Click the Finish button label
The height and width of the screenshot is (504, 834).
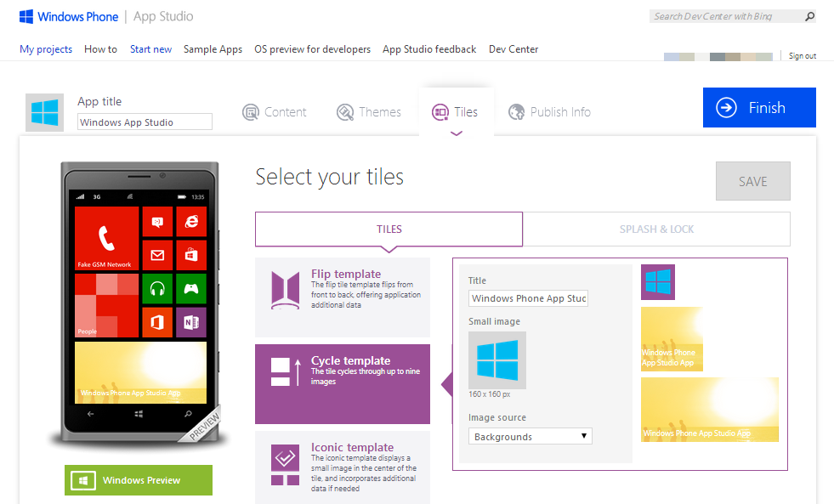point(767,108)
